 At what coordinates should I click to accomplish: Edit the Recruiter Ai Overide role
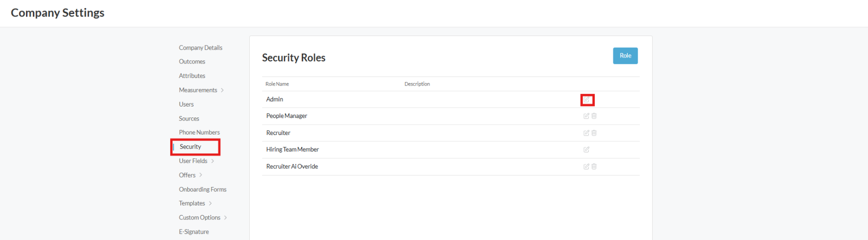(x=586, y=166)
